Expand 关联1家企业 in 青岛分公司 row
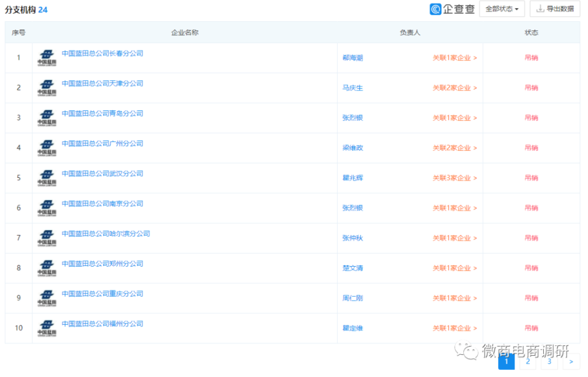The width and height of the screenshot is (588, 377). [x=455, y=118]
